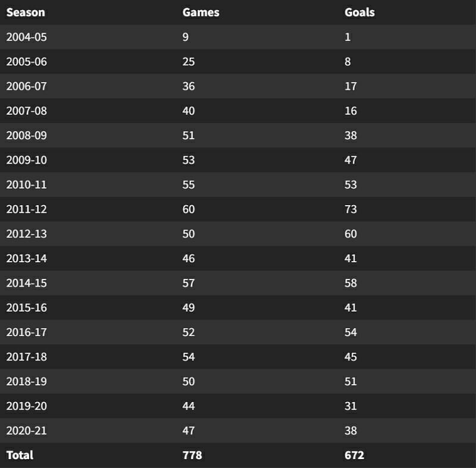This screenshot has width=476, height=468.
Task: Select the 2011-12 season row label
Action: (x=26, y=209)
